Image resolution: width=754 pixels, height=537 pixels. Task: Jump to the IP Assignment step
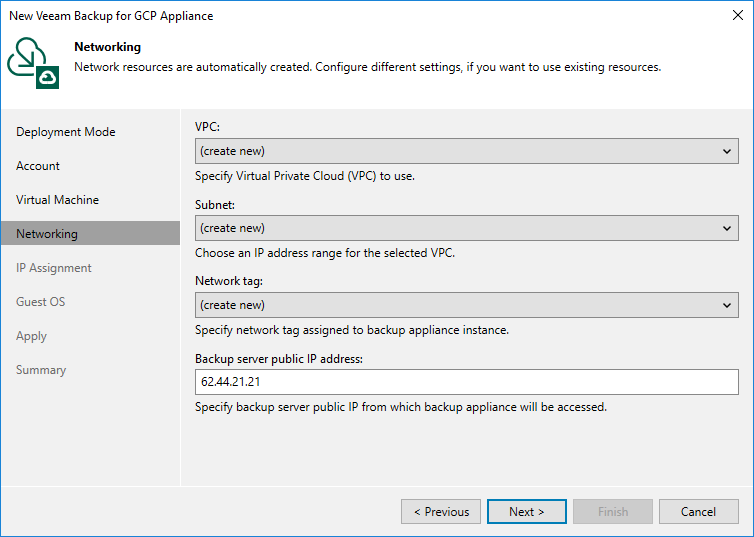point(54,268)
